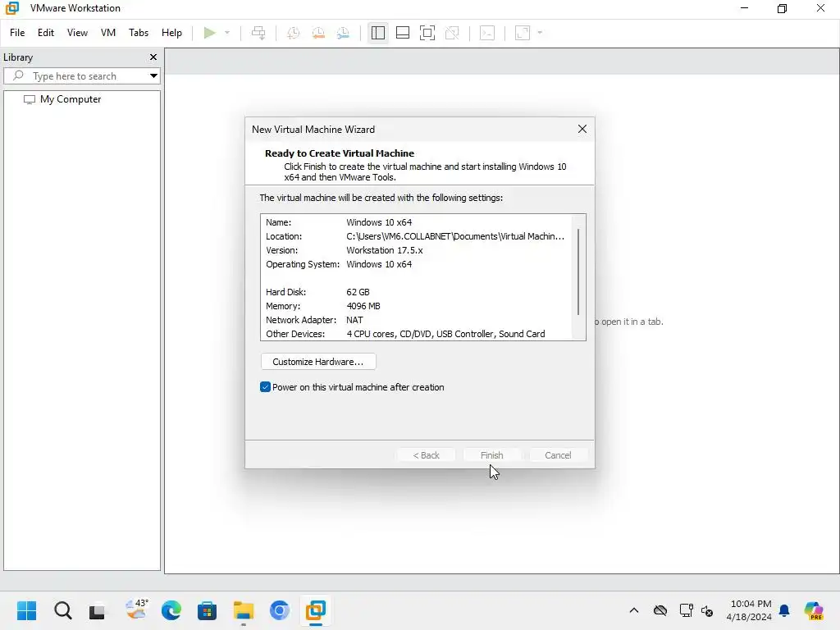840x630 pixels.
Task: Show hidden system tray icons
Action: [634, 610]
